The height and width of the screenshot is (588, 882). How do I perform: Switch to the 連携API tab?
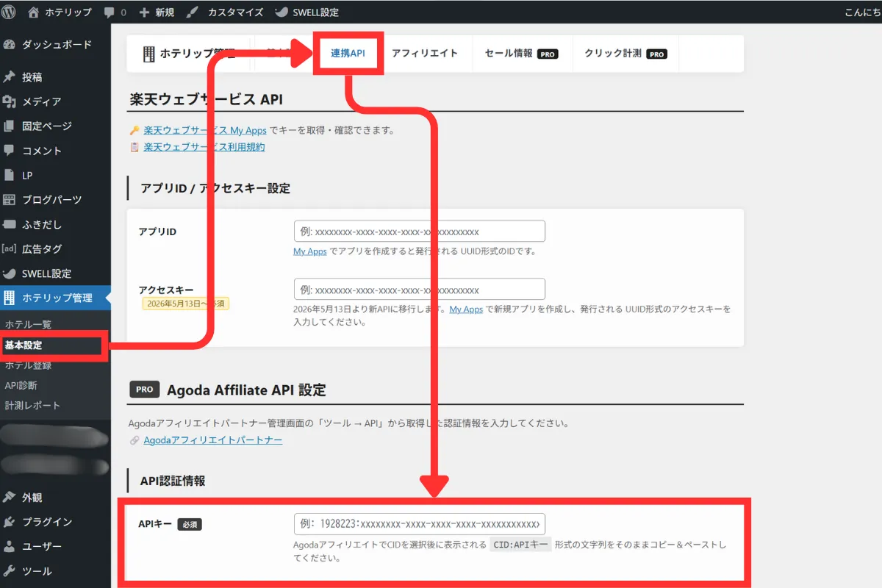348,53
